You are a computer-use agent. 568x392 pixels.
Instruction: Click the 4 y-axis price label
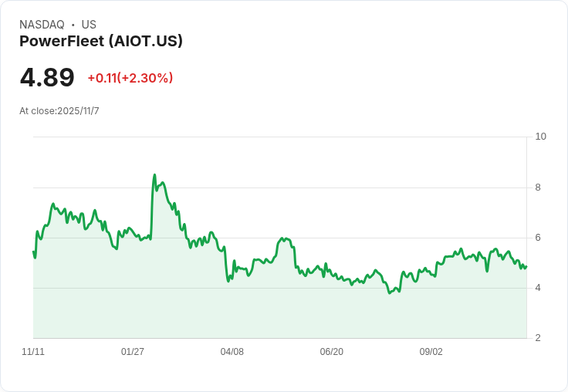click(538, 288)
